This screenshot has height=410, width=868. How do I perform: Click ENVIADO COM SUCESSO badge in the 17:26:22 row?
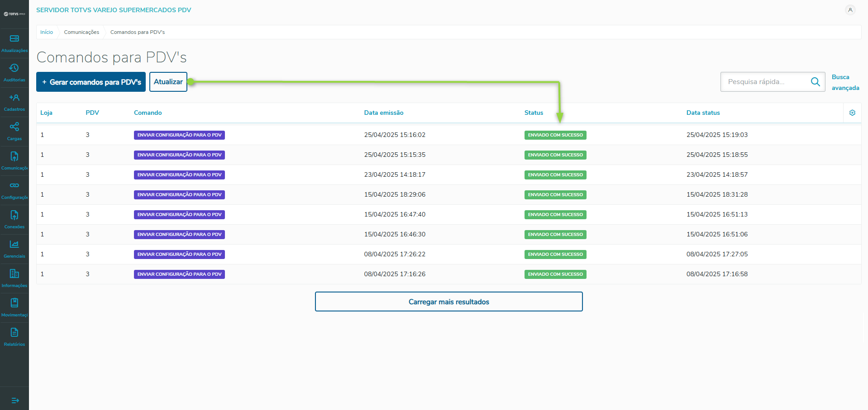555,254
